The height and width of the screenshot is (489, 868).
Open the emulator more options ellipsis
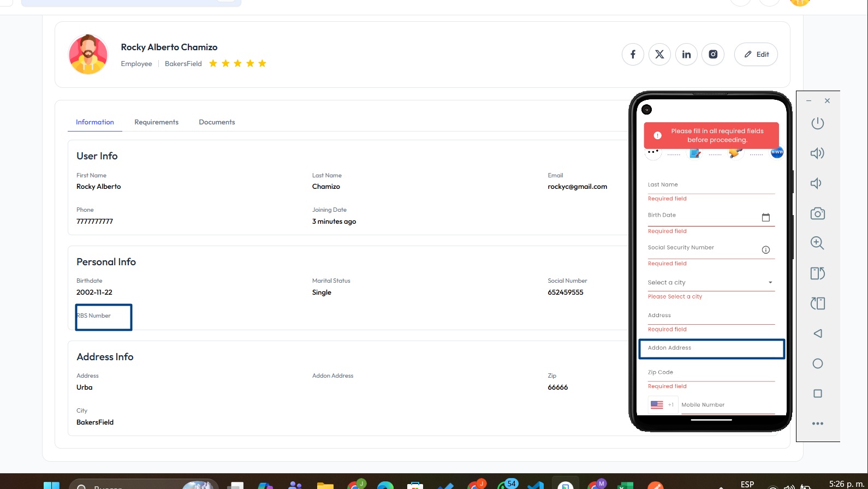[817, 424]
